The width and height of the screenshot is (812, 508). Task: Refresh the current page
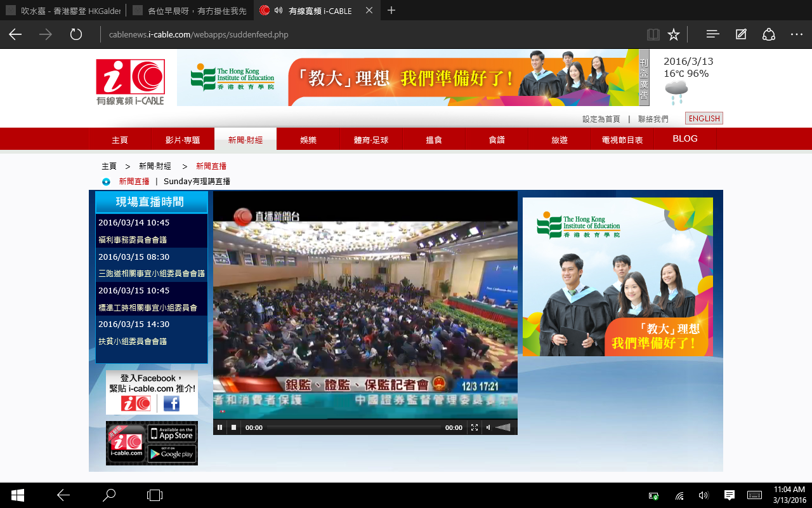76,34
